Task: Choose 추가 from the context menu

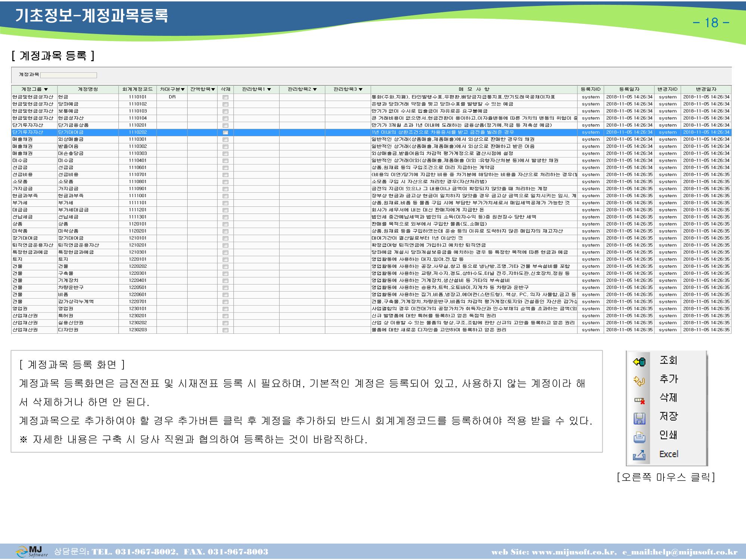Action: point(668,379)
